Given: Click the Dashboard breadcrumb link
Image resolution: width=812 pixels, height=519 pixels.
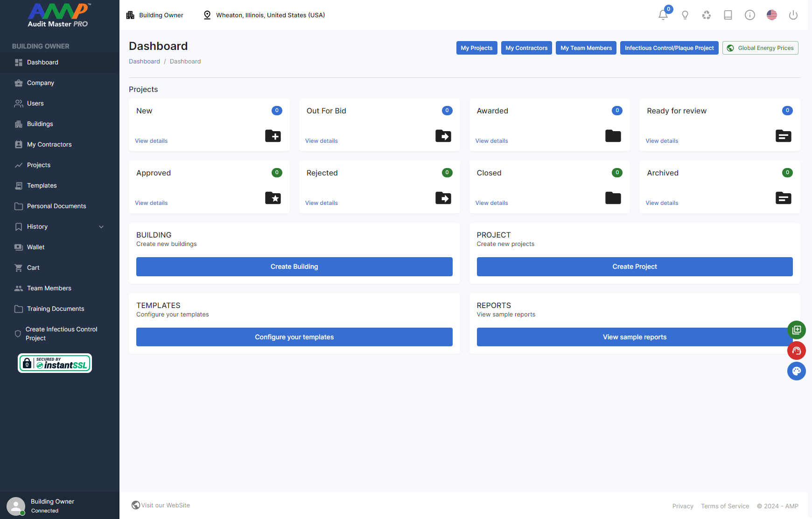Looking at the screenshot, I should click(144, 62).
